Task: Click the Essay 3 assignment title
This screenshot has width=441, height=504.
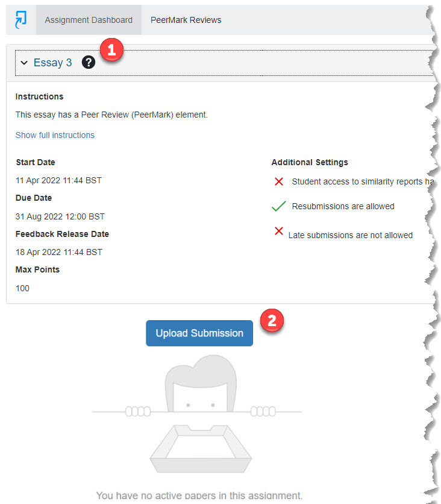Action: click(x=52, y=63)
